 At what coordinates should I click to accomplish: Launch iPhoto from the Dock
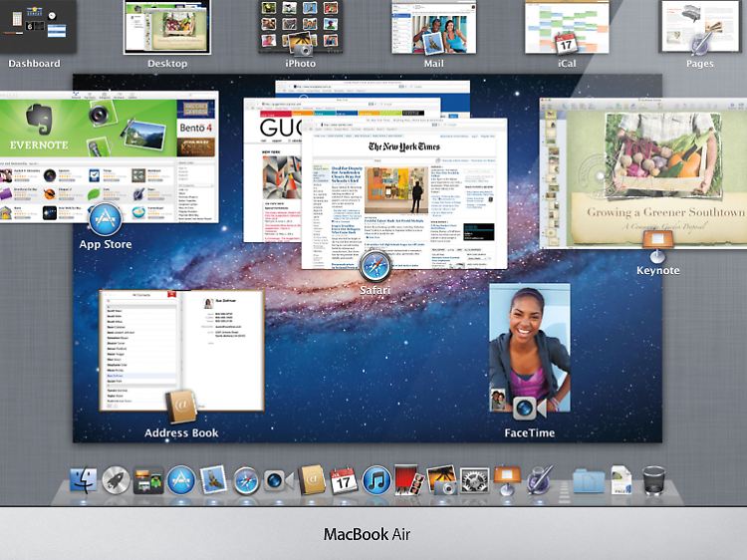click(441, 480)
